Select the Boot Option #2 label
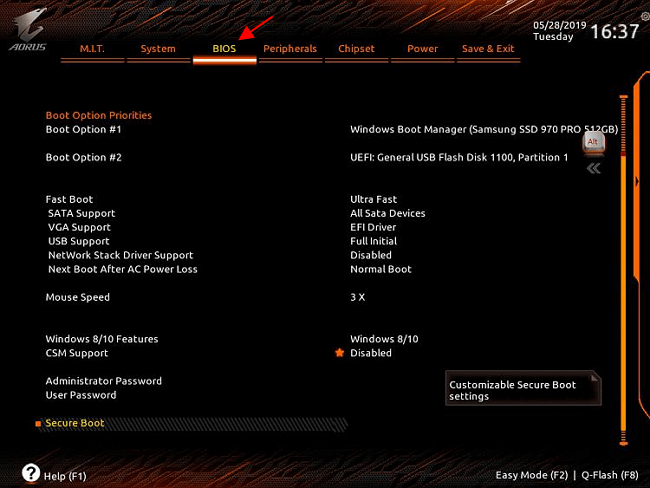Image resolution: width=650 pixels, height=488 pixels. point(83,158)
